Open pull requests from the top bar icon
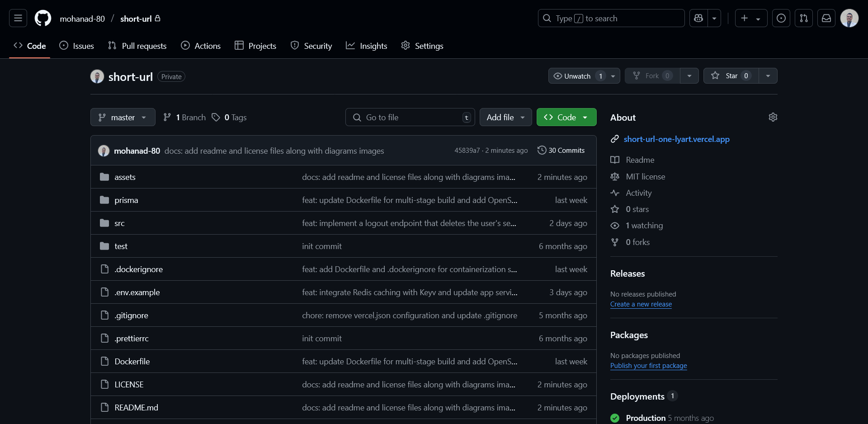 click(804, 18)
